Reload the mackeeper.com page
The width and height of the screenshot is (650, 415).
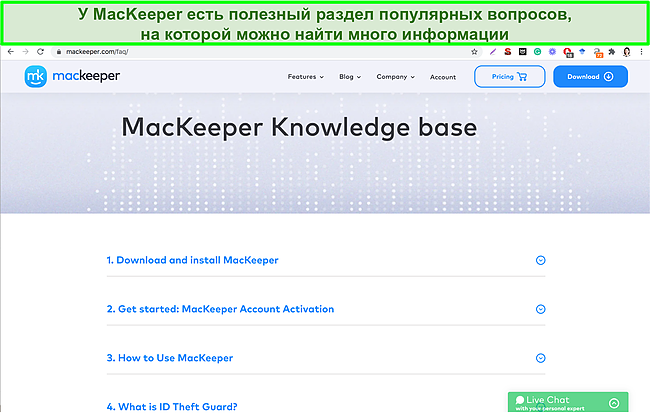pos(40,52)
